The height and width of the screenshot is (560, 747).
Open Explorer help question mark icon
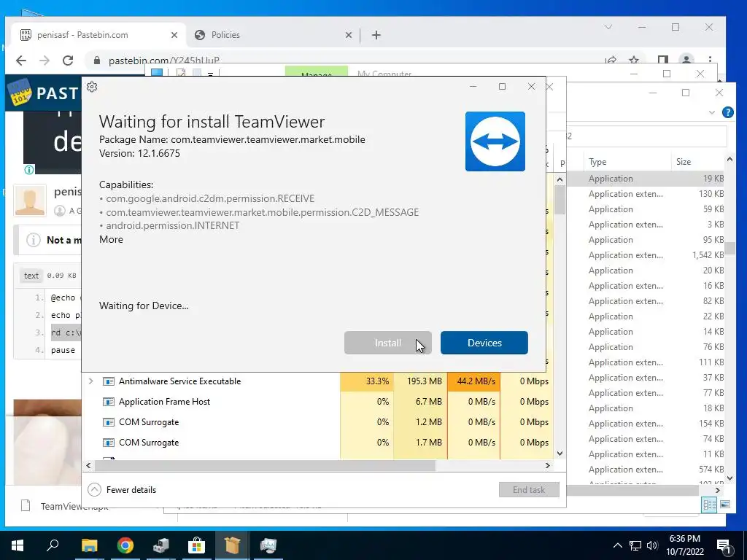pyautogui.click(x=727, y=112)
